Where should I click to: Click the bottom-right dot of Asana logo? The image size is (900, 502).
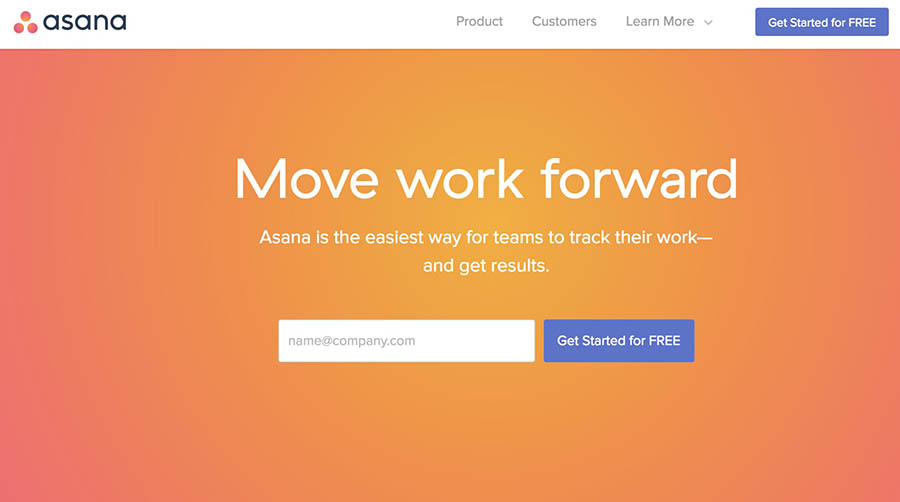(33, 28)
